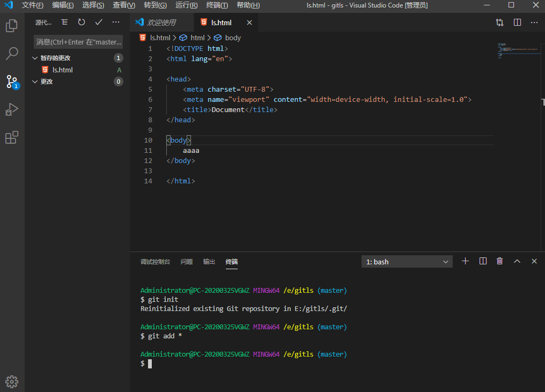Open the 终端(T) menu in menu bar
Image resolution: width=545 pixels, height=392 pixels.
[x=217, y=5]
